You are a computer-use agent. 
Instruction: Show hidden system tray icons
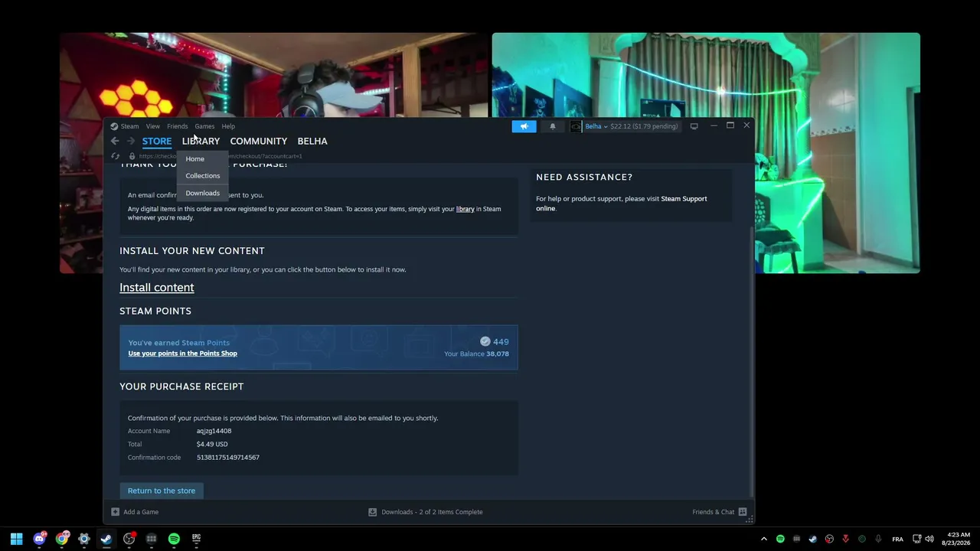pyautogui.click(x=763, y=539)
